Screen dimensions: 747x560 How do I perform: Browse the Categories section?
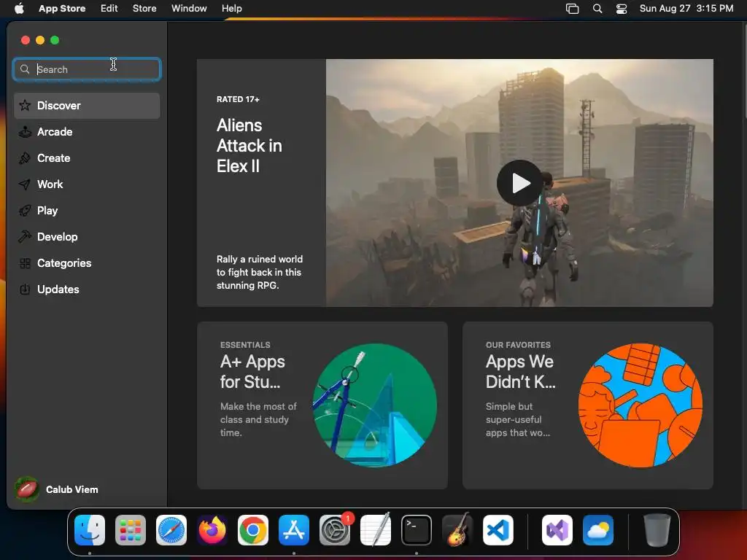click(x=88, y=262)
